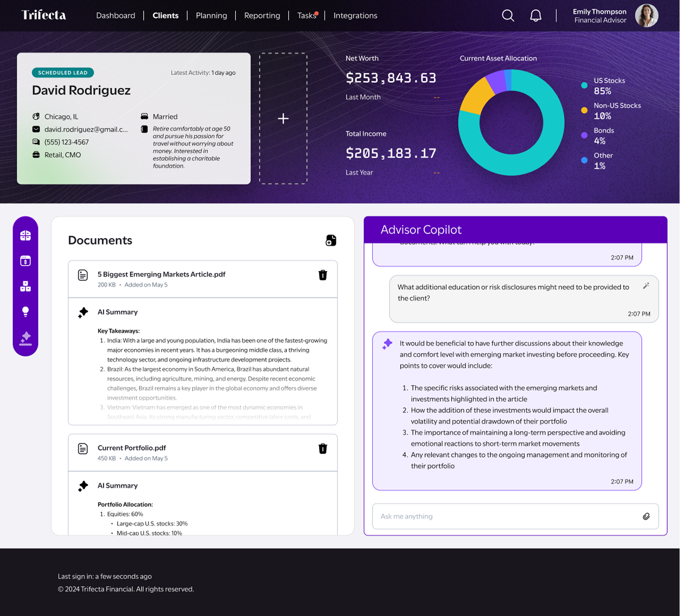Click the Scheduled Lead badge
The height and width of the screenshot is (616, 680).
pos(63,73)
